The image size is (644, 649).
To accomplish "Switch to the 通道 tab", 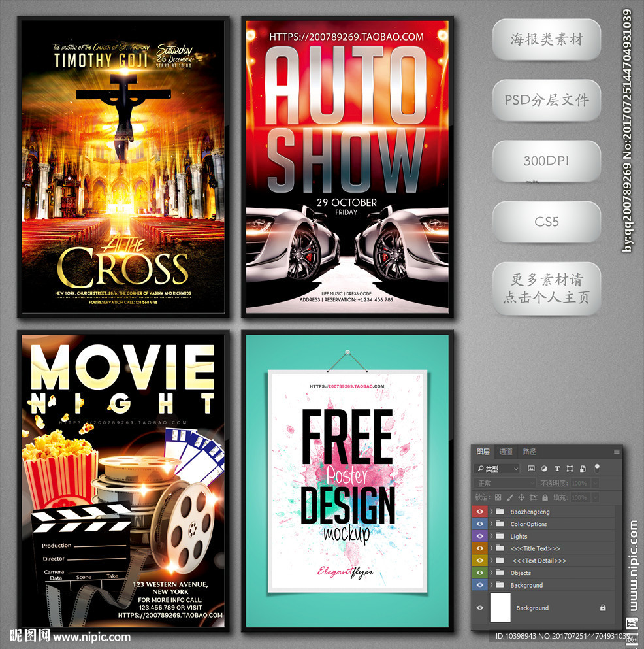I will [x=506, y=452].
